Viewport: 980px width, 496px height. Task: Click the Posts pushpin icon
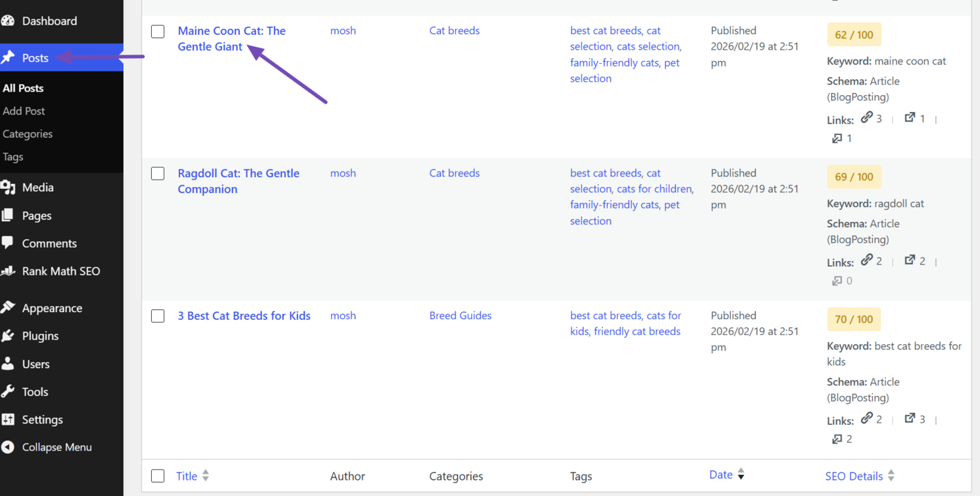point(8,57)
